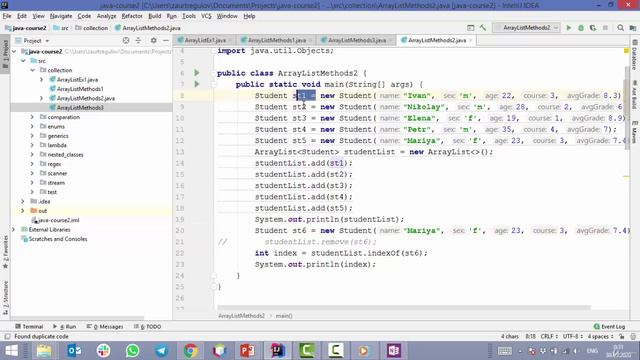Open the Terminal tool window
Screen dimensions: 640x360
pyautogui.click(x=29, y=327)
